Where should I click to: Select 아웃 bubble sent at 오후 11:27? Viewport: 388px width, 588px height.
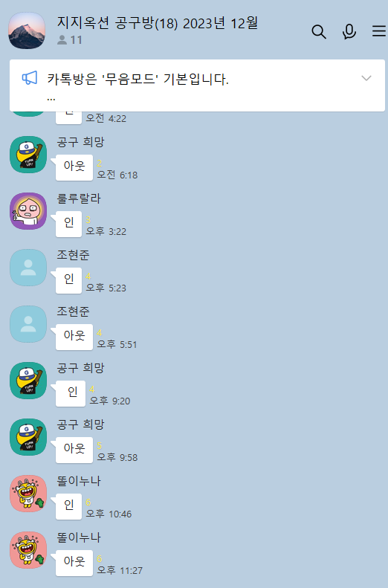(74, 563)
